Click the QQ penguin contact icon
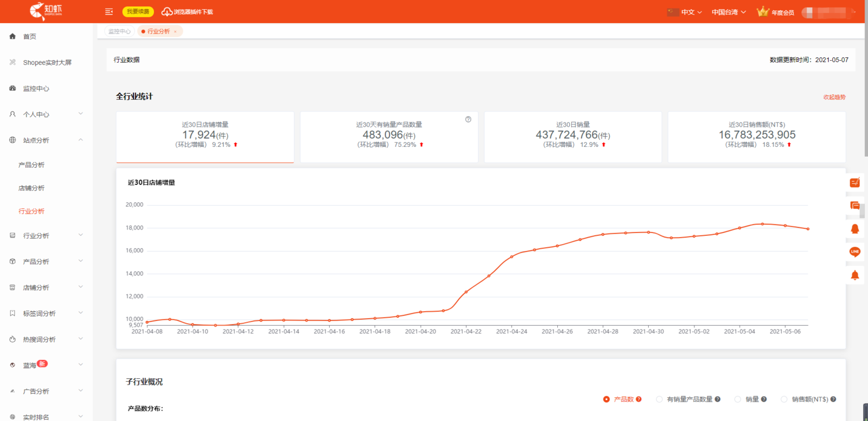 [x=855, y=228]
